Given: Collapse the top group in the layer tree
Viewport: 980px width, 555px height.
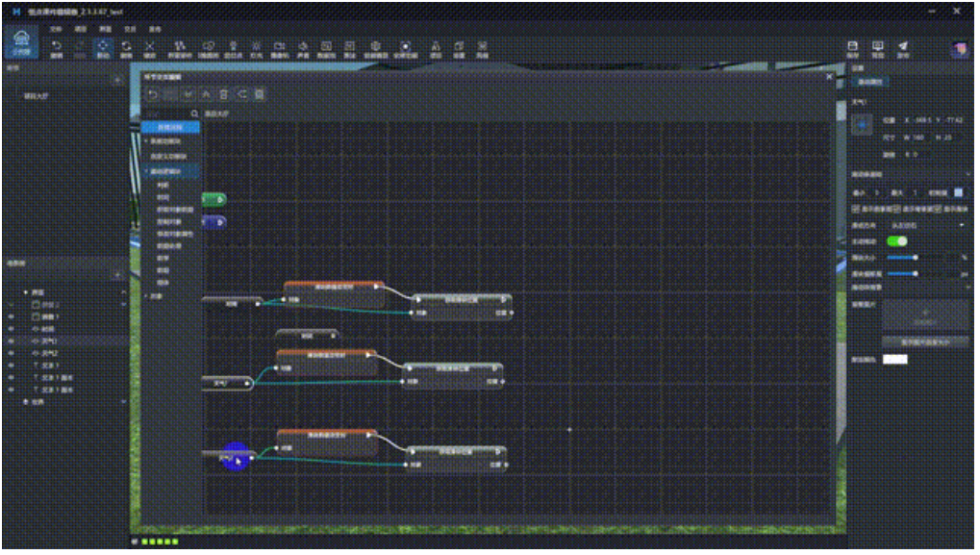Looking at the screenshot, I should [26, 292].
